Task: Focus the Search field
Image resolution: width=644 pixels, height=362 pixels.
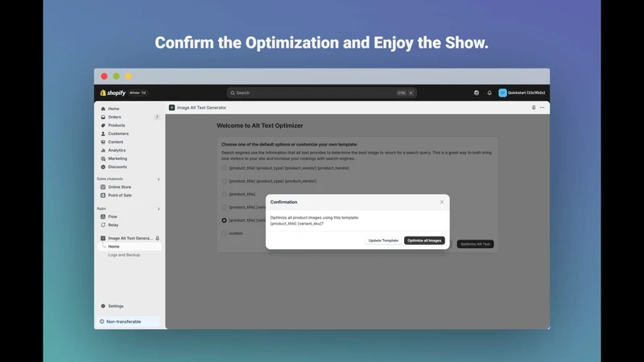Action: pyautogui.click(x=321, y=93)
